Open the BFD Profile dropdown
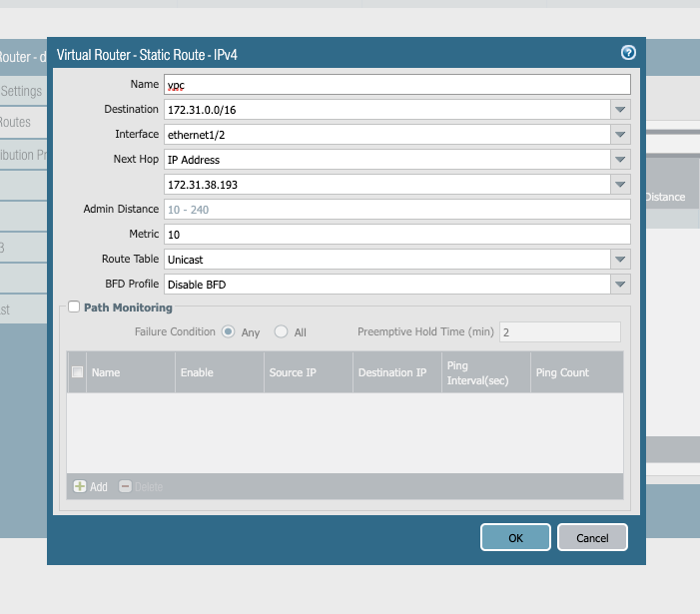Image resolution: width=700 pixels, height=614 pixels. [x=620, y=285]
